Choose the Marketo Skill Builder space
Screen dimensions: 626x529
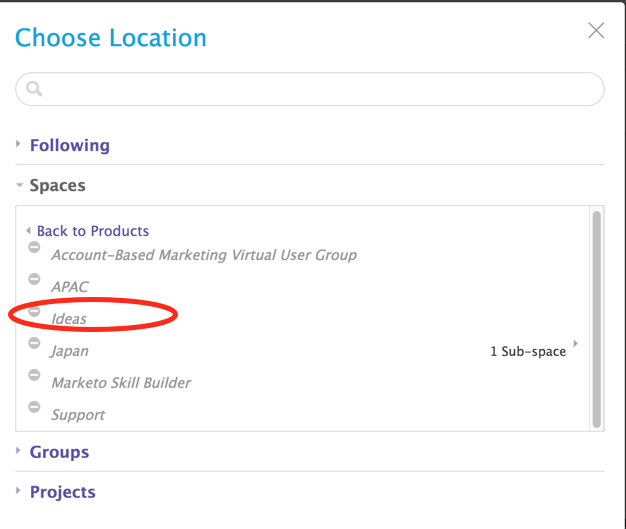pos(121,383)
